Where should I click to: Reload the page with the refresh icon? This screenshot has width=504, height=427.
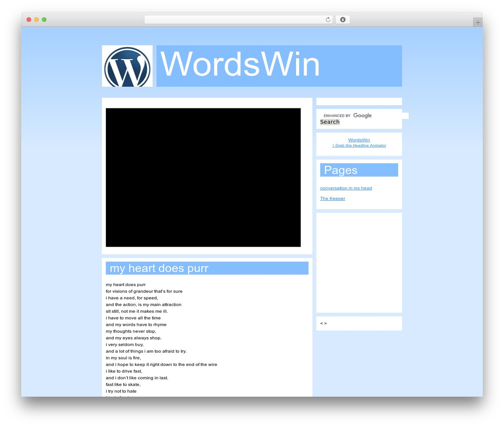tap(328, 20)
